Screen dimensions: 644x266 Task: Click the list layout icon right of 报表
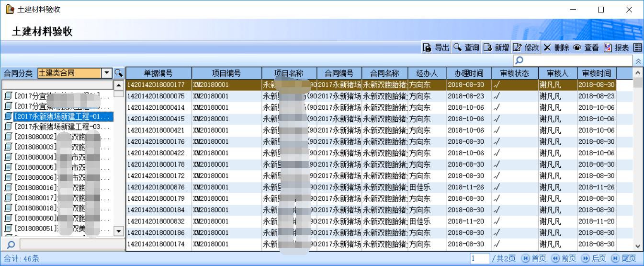coord(637,47)
